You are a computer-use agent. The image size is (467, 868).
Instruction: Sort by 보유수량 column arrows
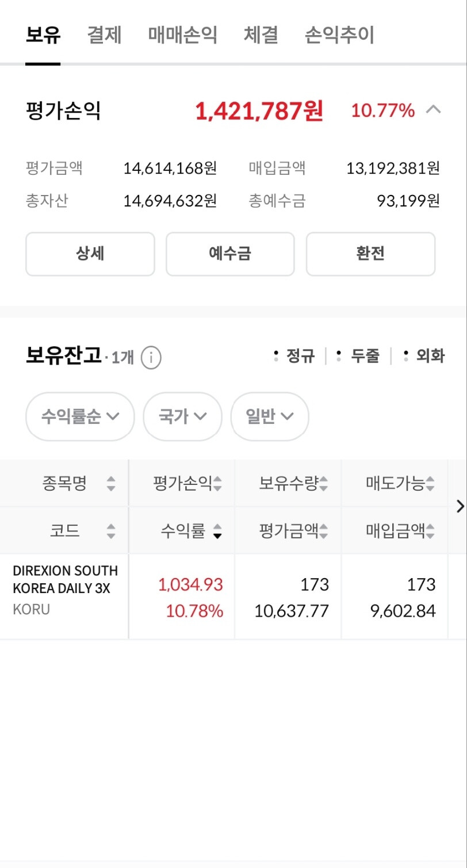tap(324, 484)
